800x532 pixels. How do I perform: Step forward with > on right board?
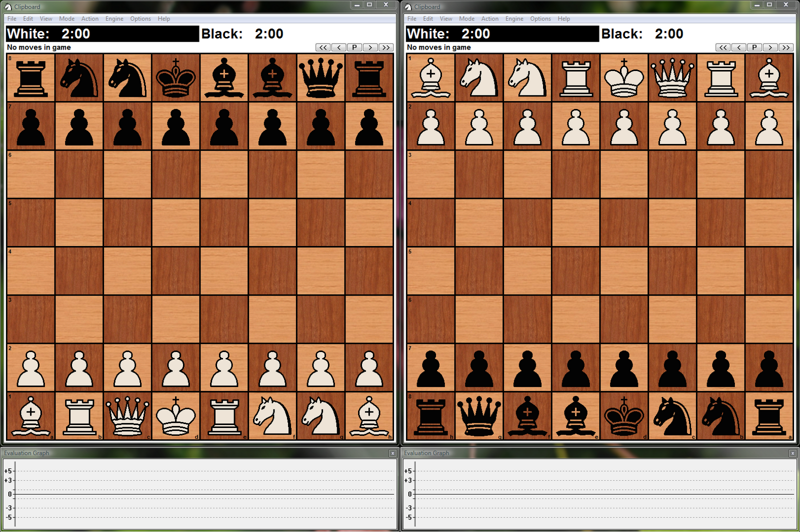click(770, 47)
